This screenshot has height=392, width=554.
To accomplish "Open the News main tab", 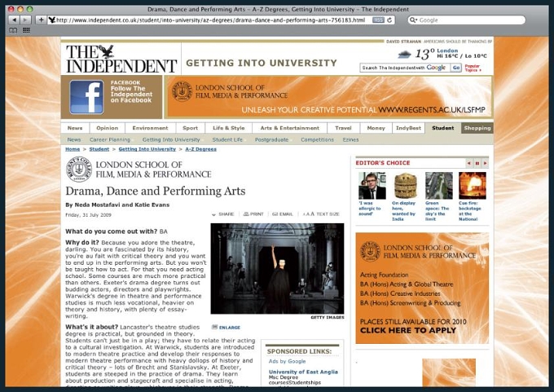I will (x=75, y=128).
